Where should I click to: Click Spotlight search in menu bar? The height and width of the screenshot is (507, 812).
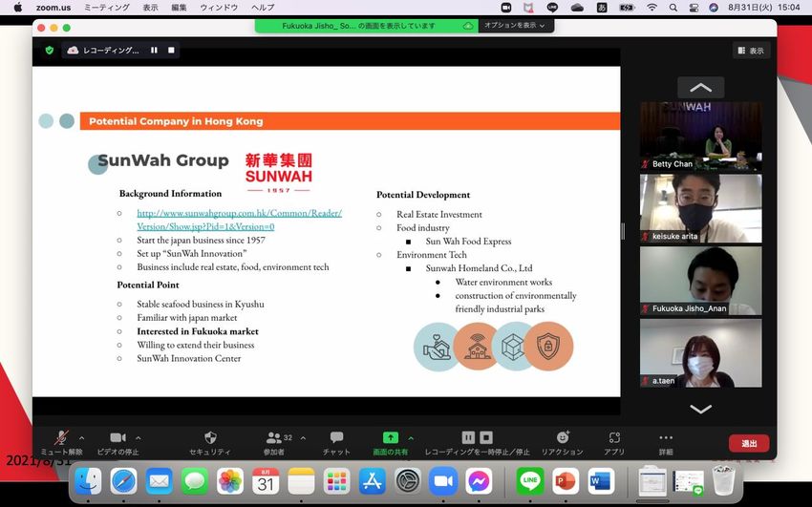pos(673,8)
